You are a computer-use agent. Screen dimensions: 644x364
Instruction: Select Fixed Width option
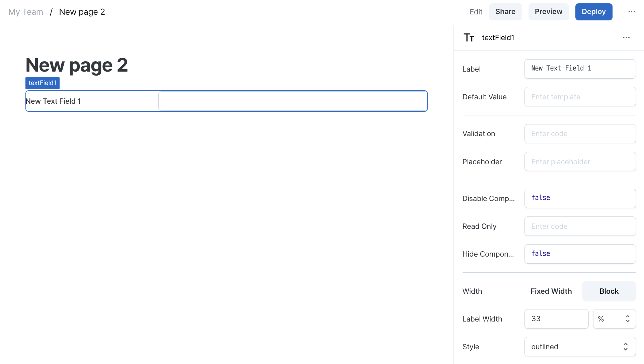click(x=551, y=291)
